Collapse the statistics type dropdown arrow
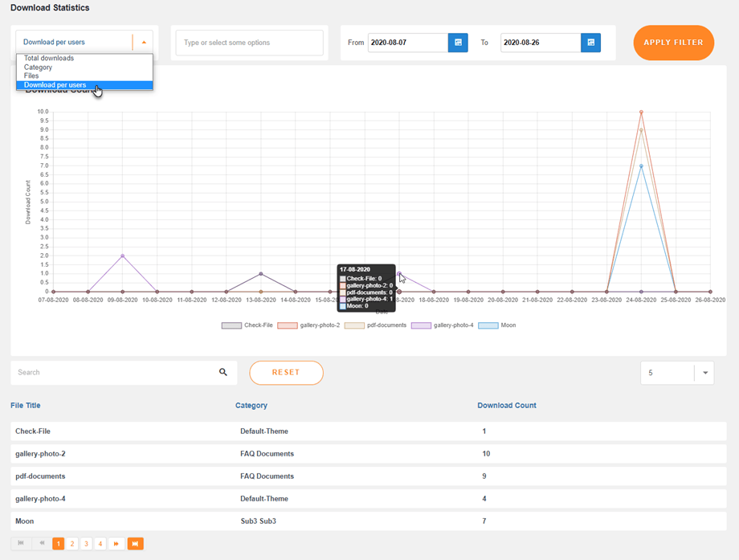The height and width of the screenshot is (560, 739). [144, 43]
